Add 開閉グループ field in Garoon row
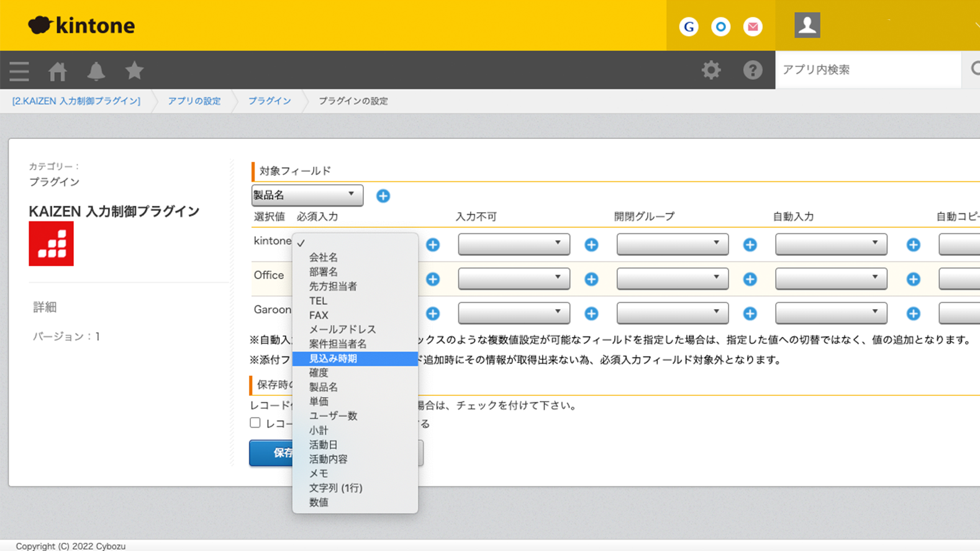The image size is (980, 551). (x=750, y=314)
